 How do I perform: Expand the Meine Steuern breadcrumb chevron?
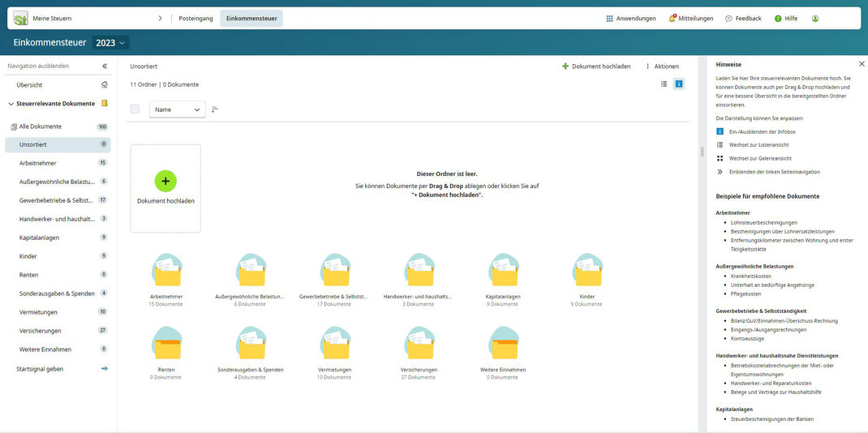tap(160, 19)
